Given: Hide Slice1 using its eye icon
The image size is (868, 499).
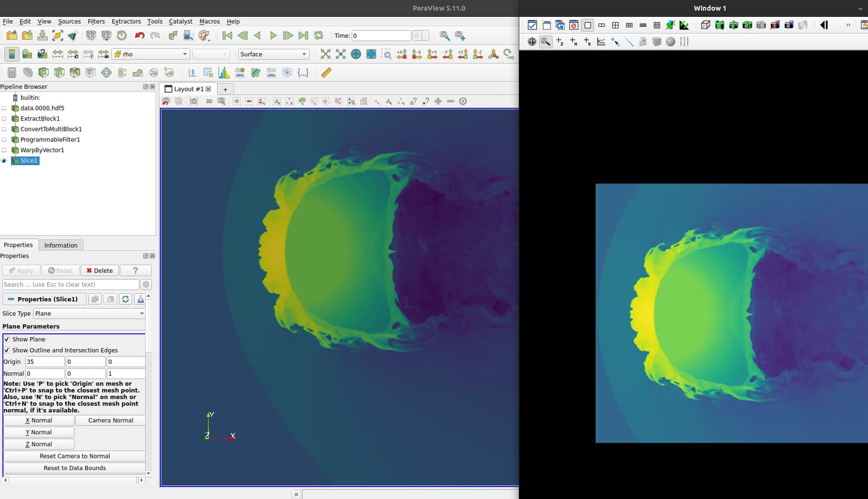Looking at the screenshot, I should tap(4, 161).
